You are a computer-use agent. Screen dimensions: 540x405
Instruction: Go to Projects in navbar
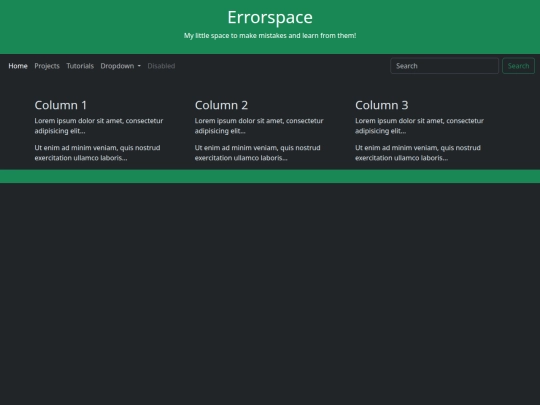(47, 66)
